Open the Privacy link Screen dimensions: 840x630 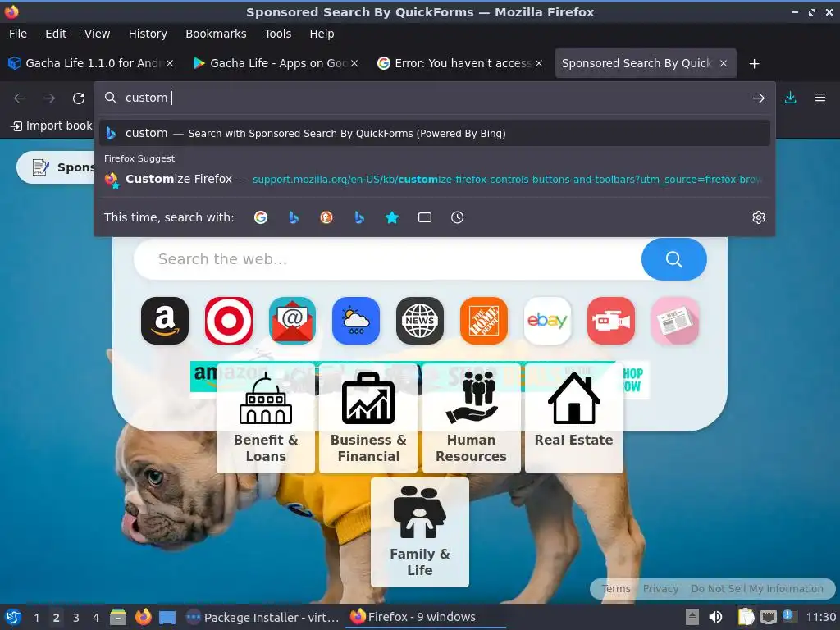(x=660, y=589)
